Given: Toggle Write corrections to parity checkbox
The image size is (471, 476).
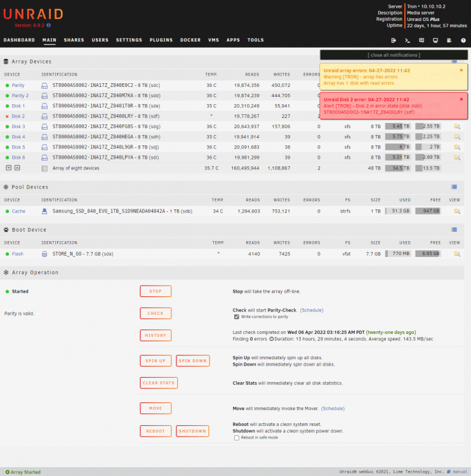Looking at the screenshot, I should pyautogui.click(x=237, y=317).
